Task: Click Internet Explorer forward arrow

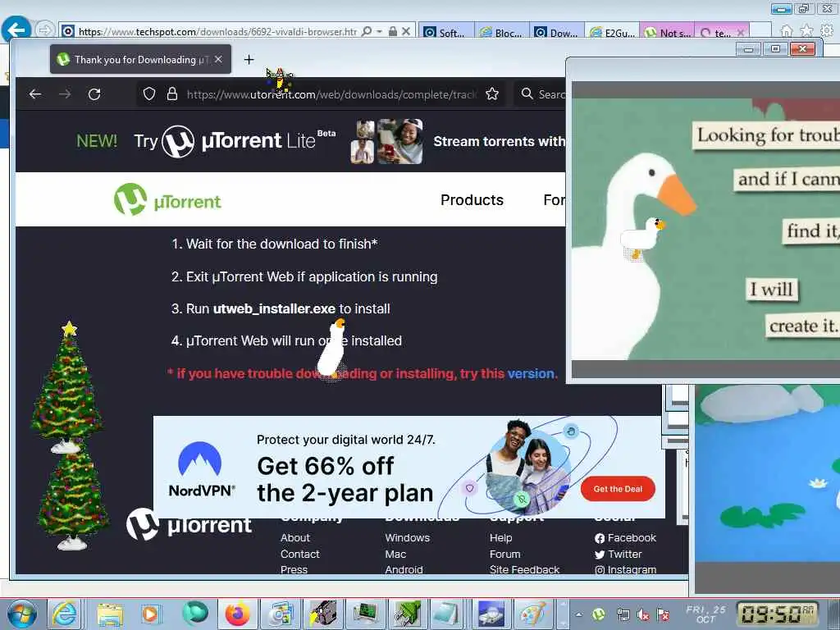Action: 45,30
